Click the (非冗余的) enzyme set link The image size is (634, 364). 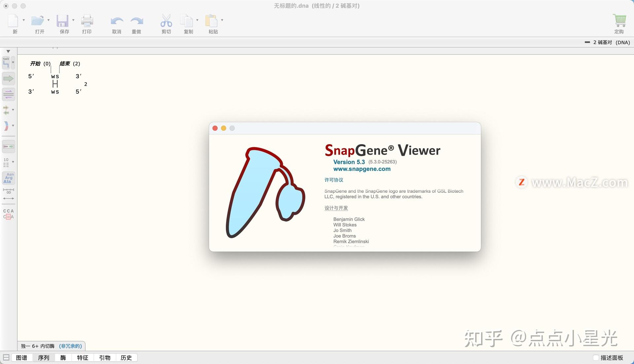coord(70,346)
